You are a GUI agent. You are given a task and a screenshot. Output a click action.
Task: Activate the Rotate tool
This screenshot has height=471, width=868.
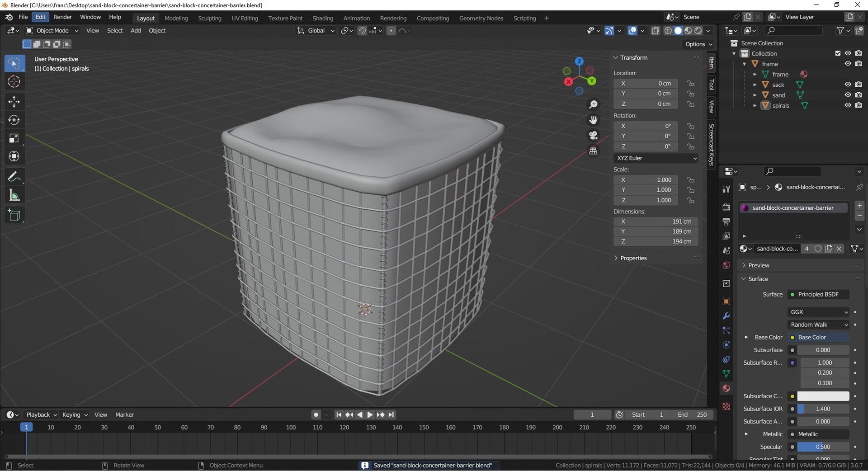click(x=14, y=120)
